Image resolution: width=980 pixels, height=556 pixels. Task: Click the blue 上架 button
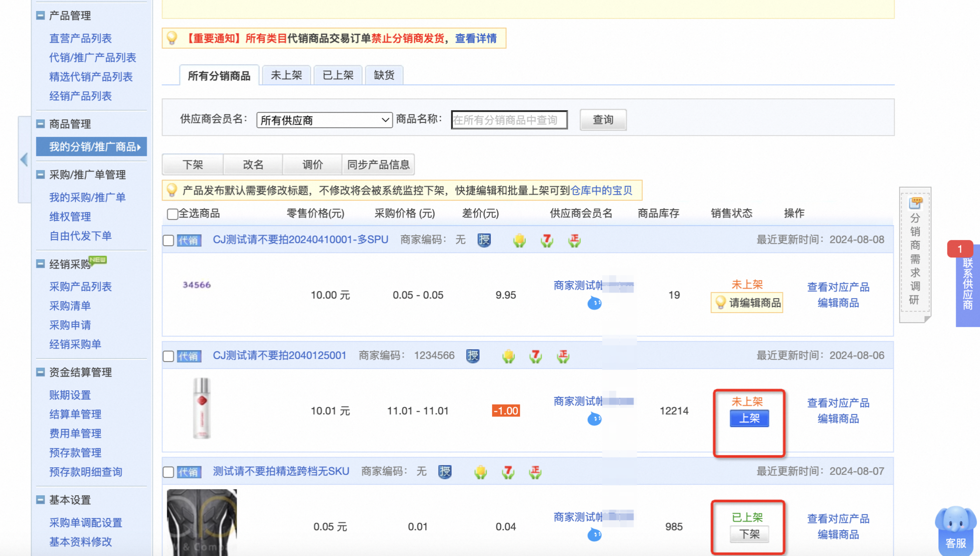point(749,418)
